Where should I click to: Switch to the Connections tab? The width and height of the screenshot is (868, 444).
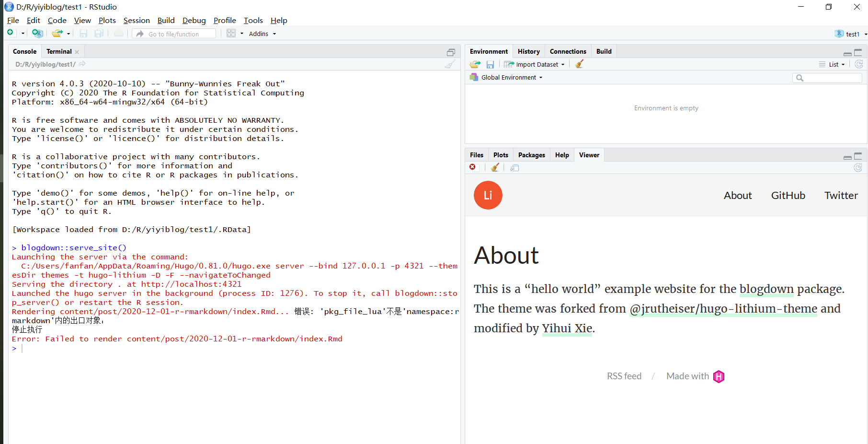coord(568,51)
